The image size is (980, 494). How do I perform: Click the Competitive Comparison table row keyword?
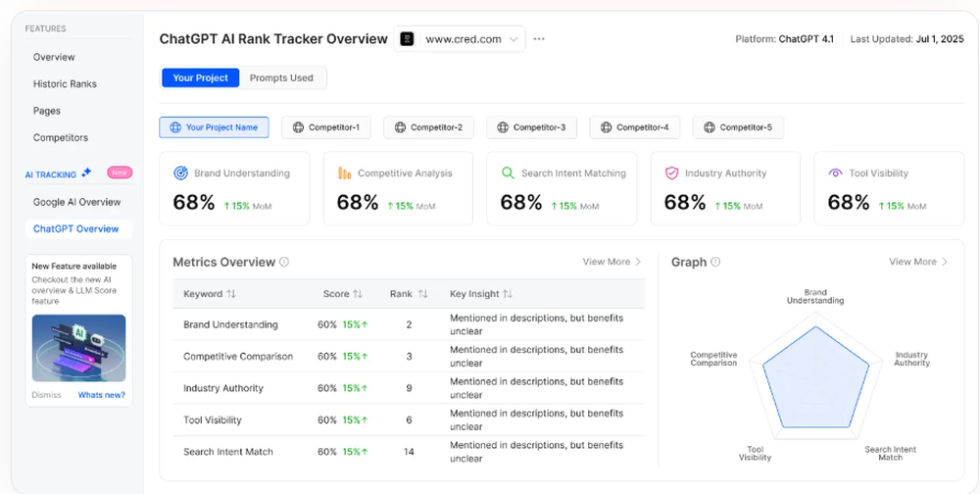click(x=238, y=357)
